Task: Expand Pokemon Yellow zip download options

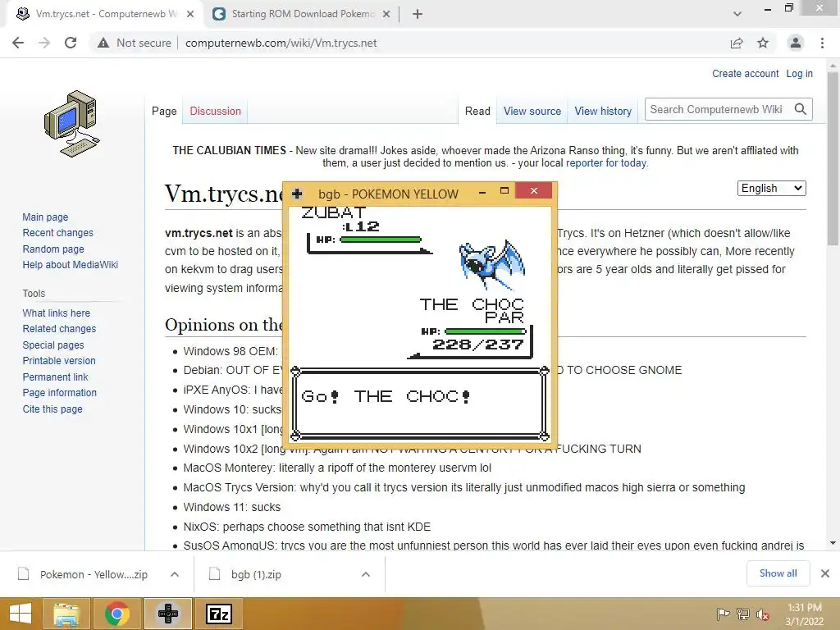Action: [x=175, y=574]
